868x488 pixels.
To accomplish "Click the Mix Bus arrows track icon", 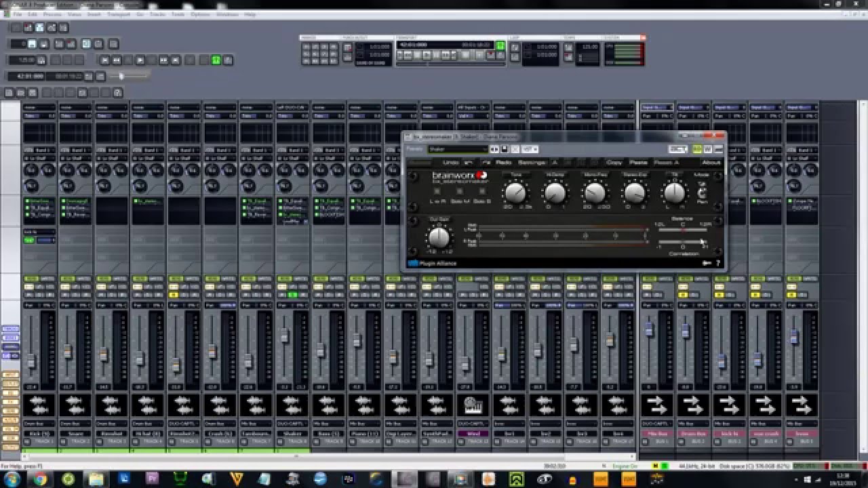I will click(656, 405).
